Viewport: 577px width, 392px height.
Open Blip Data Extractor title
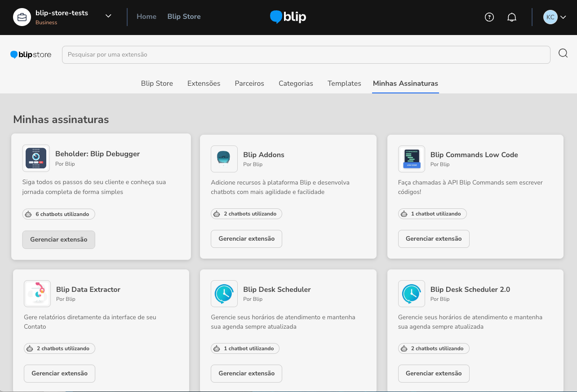(x=88, y=290)
